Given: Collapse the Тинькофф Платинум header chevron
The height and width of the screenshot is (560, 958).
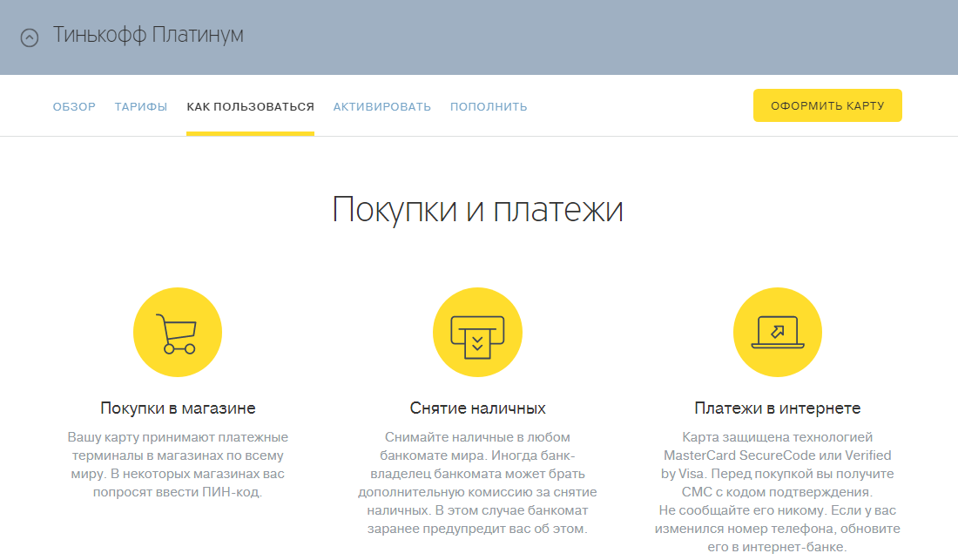Looking at the screenshot, I should pos(30,37).
